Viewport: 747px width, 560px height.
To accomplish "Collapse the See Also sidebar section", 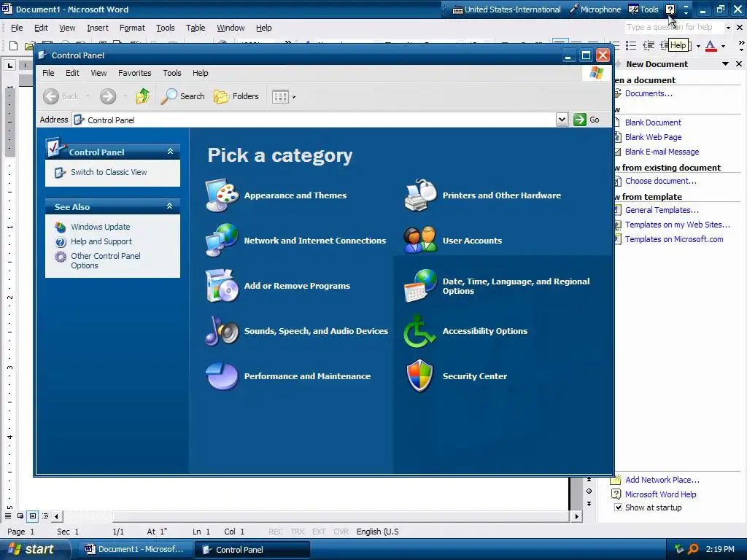I will [169, 206].
